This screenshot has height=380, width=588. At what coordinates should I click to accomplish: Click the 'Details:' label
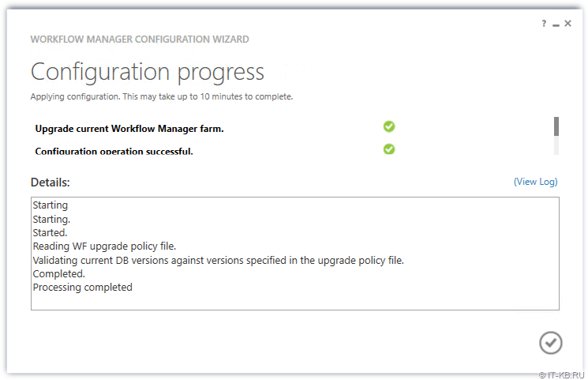pos(51,182)
